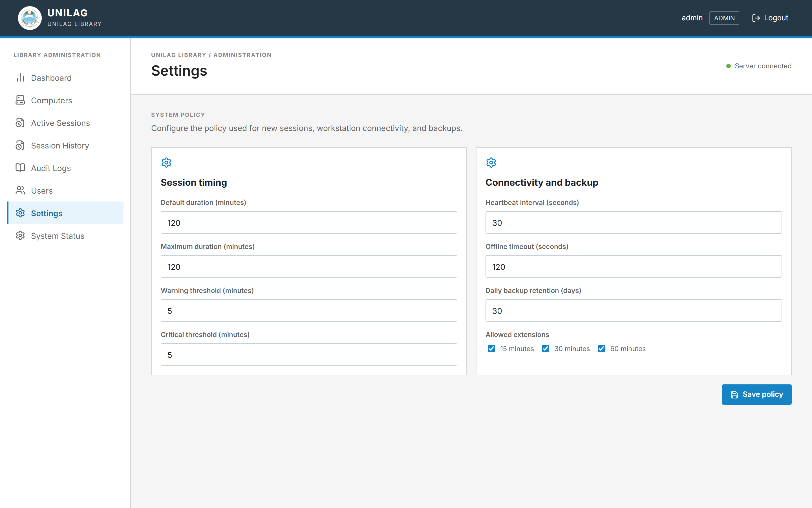Click the admin username in header
The height and width of the screenshot is (508, 812).
(x=692, y=18)
